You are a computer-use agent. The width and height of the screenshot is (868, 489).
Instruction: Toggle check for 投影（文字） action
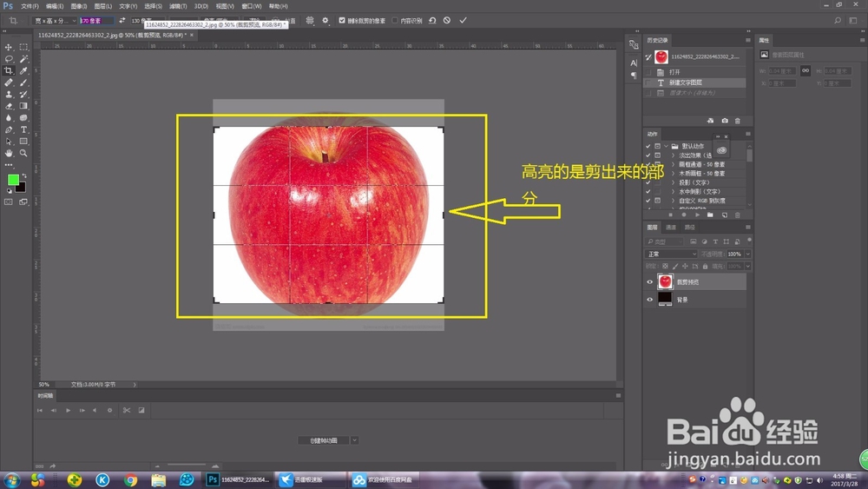(x=648, y=182)
